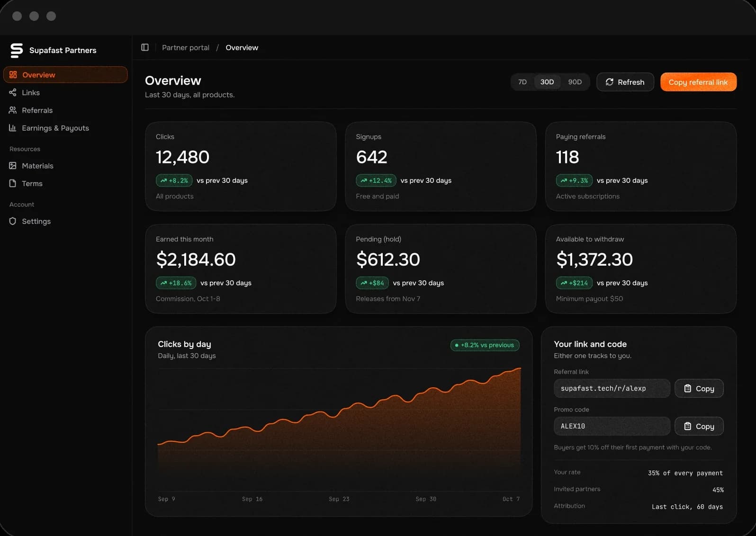
Task: Click the Referrals people icon
Action: pyautogui.click(x=13, y=110)
